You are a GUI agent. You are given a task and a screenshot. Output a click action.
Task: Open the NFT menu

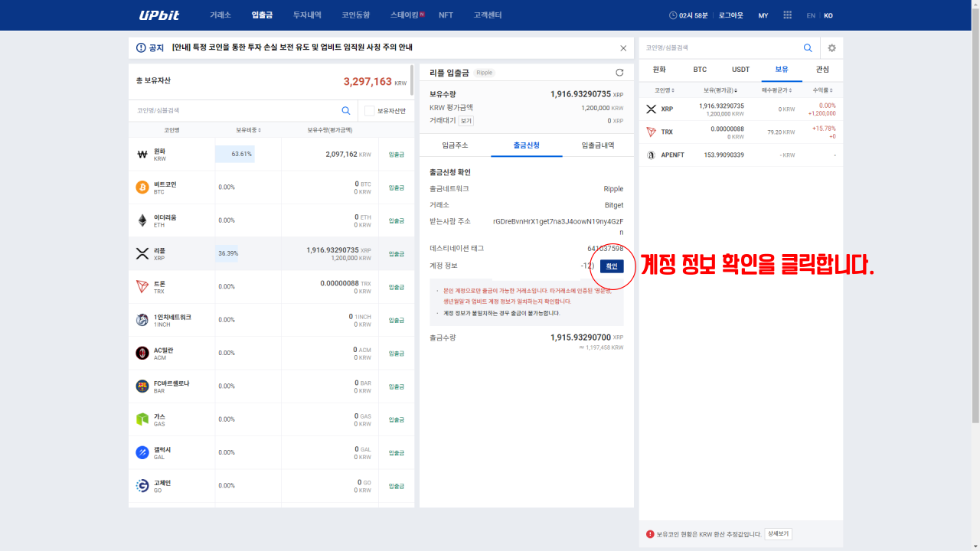click(446, 15)
